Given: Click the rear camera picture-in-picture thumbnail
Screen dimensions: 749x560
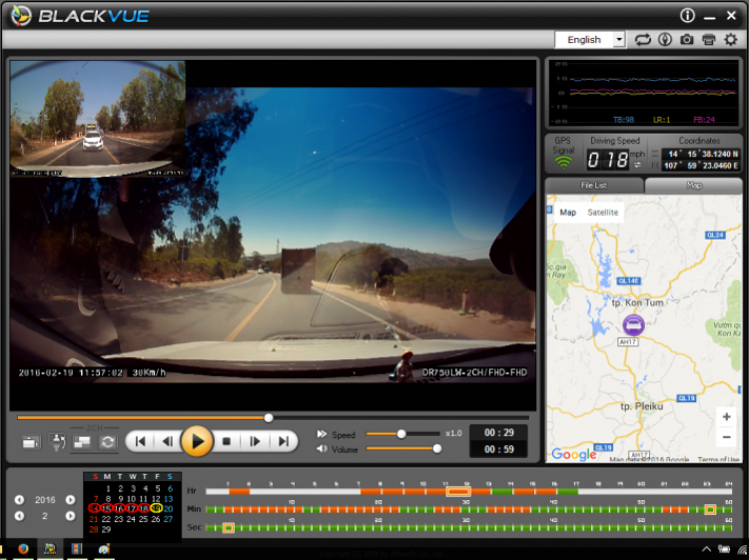Looking at the screenshot, I should [98, 119].
